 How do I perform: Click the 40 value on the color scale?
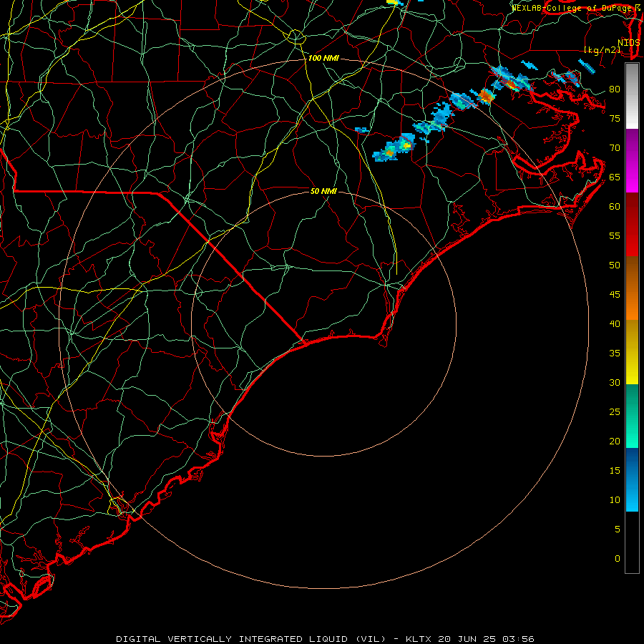click(615, 324)
